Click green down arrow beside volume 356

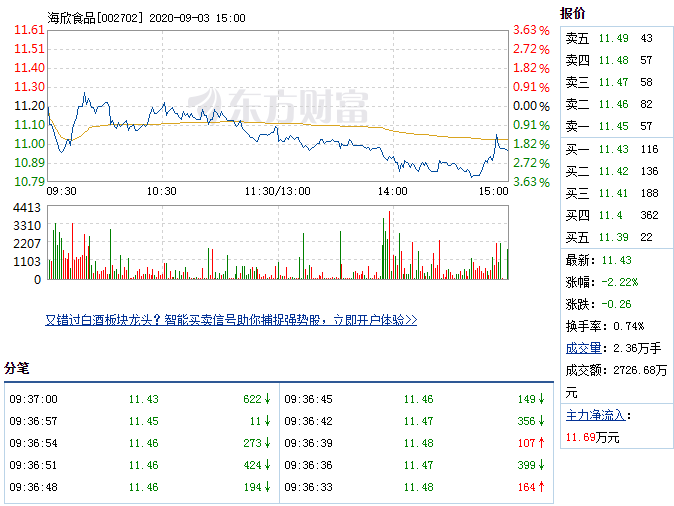pyautogui.click(x=543, y=421)
